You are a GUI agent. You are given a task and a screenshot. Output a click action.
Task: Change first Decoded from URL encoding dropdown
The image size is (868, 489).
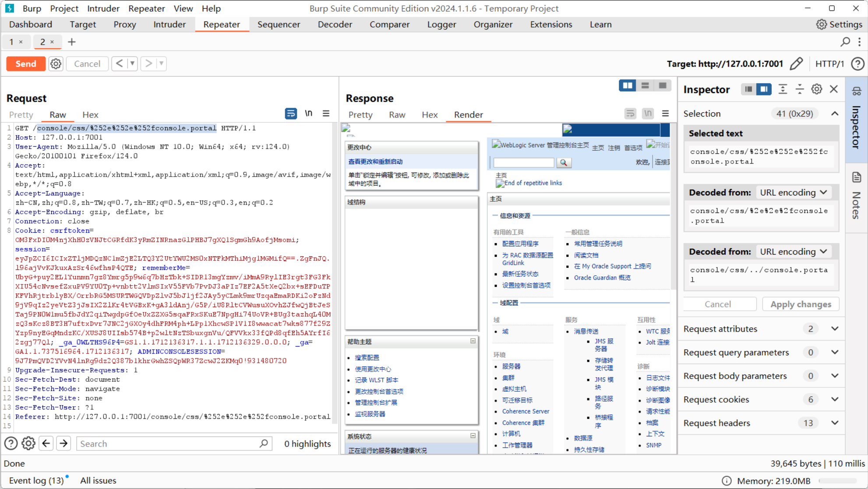(793, 193)
